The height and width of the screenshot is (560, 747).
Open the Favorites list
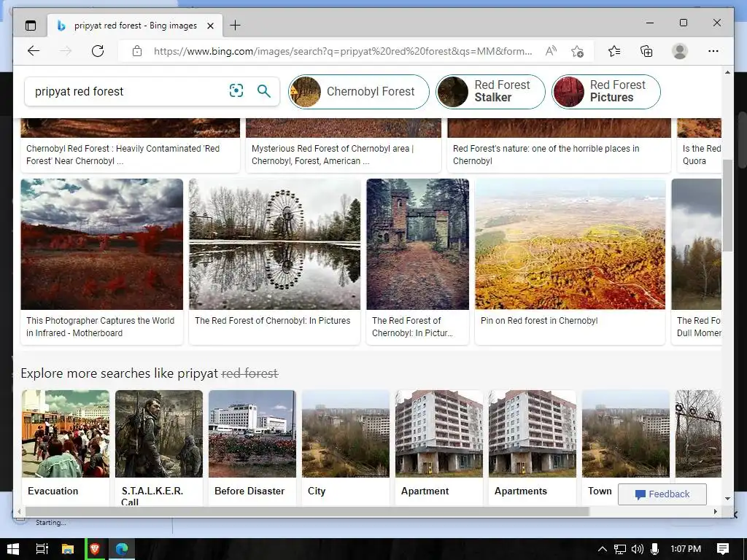(x=614, y=51)
